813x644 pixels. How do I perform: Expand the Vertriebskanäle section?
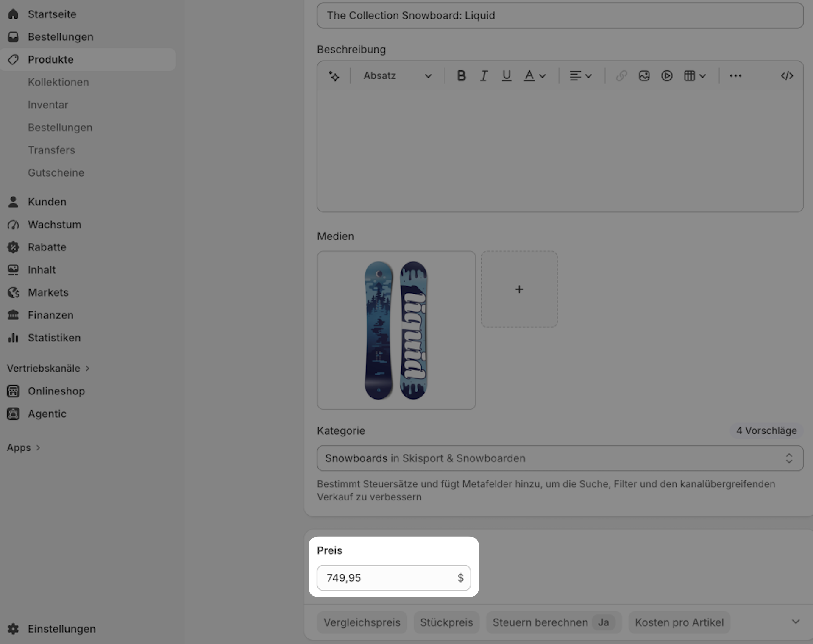[x=48, y=368]
